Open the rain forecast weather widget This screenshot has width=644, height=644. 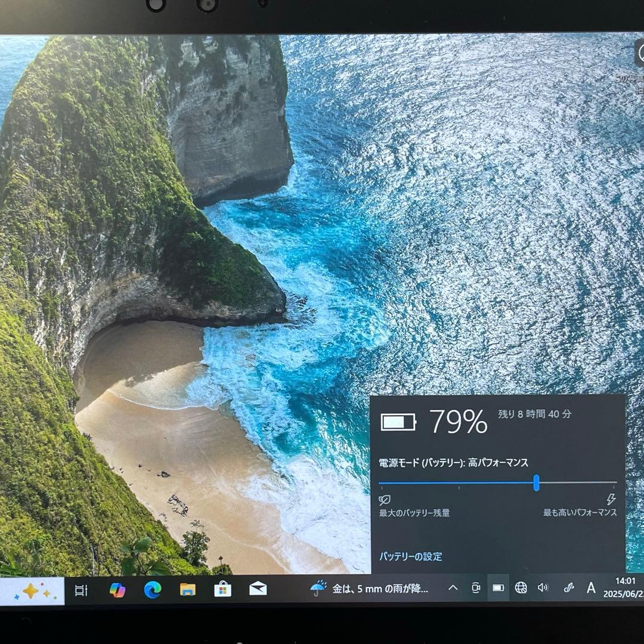(370, 589)
